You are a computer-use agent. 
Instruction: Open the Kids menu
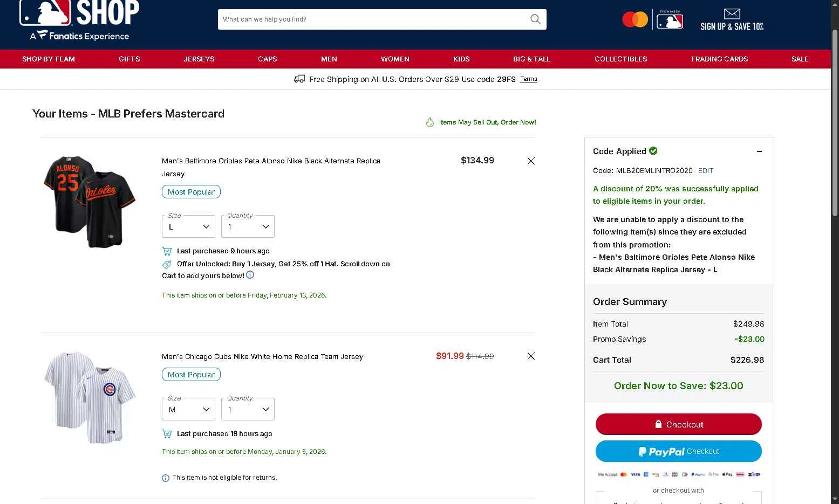click(x=461, y=59)
